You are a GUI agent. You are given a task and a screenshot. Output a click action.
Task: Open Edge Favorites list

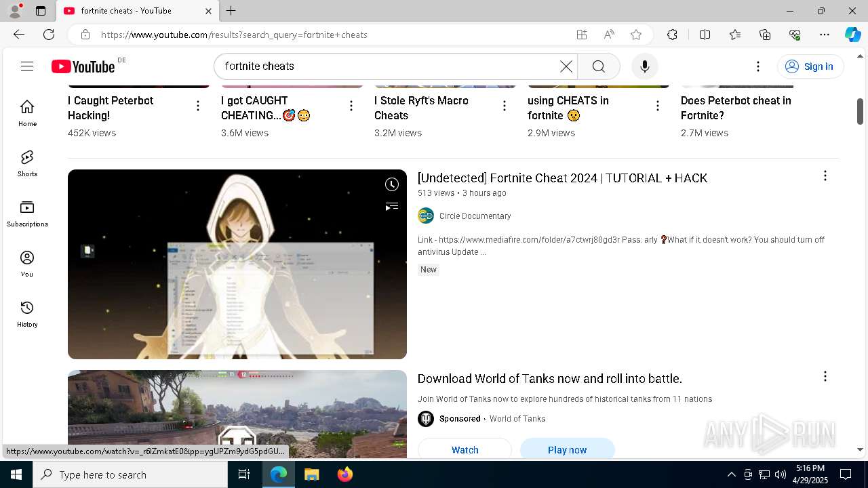735,35
